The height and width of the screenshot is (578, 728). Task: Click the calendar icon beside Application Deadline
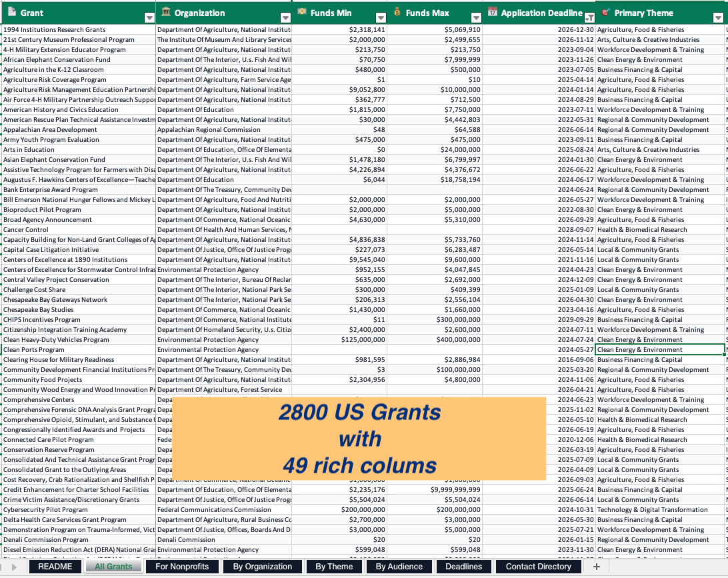coord(493,11)
